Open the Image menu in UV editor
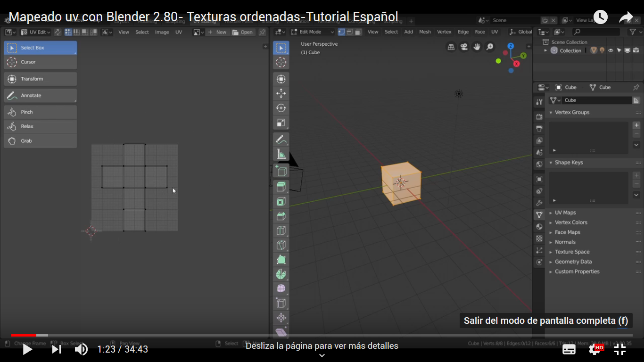The width and height of the screenshot is (644, 362). click(162, 32)
